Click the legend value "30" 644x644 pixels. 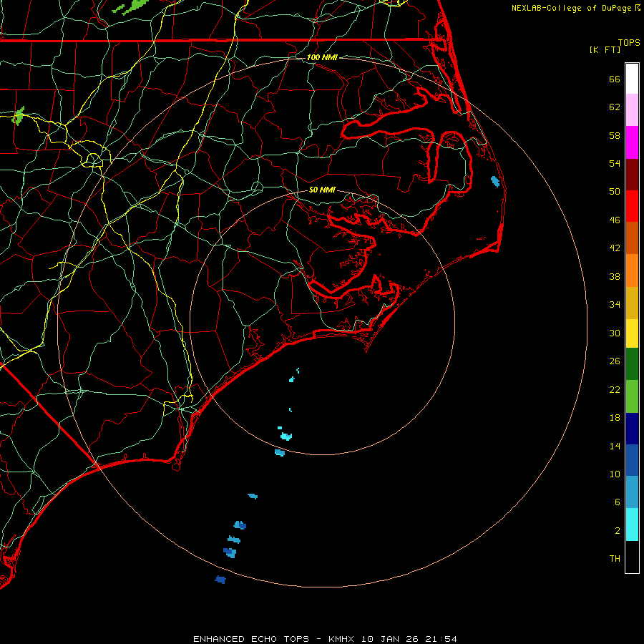click(615, 333)
